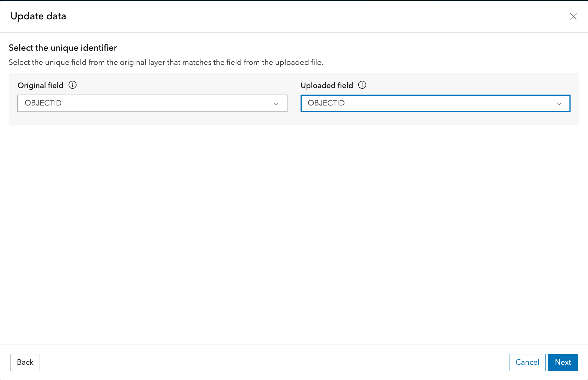Select the unique field instruction sentence

pyautogui.click(x=166, y=62)
